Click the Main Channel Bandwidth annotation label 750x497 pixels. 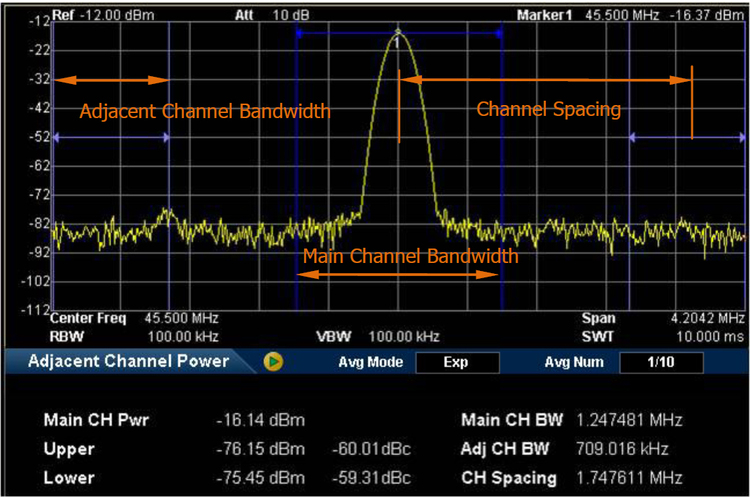click(410, 257)
